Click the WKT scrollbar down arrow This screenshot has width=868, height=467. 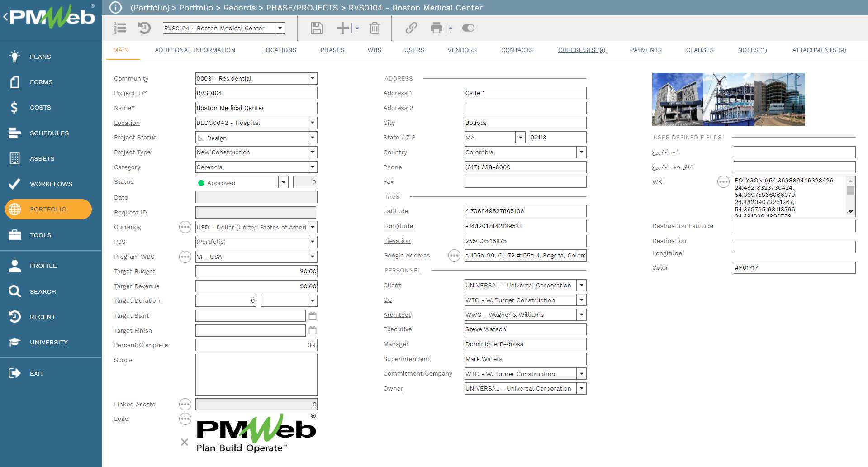coord(850,212)
